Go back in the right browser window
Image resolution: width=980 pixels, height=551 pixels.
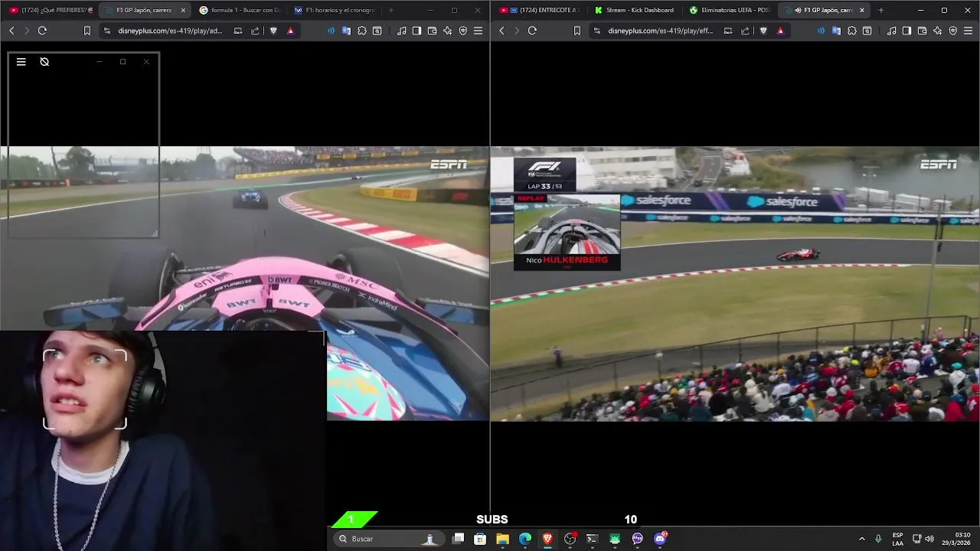point(501,31)
